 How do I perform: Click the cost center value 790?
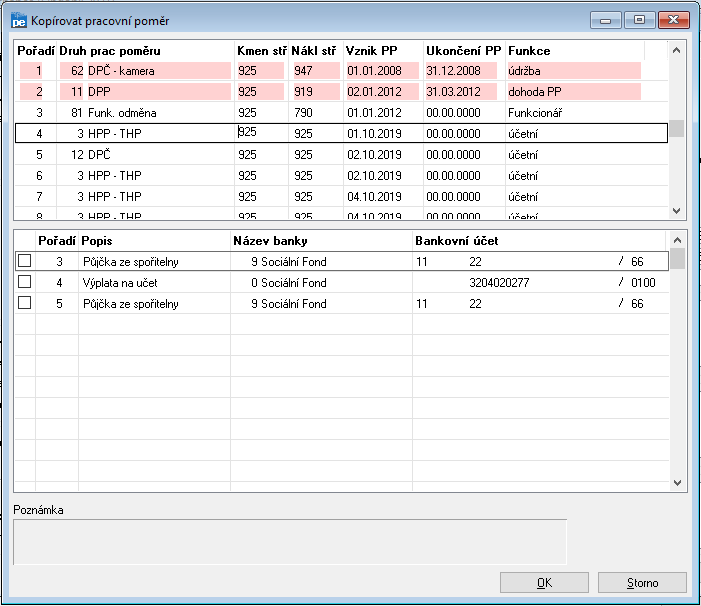(x=303, y=113)
